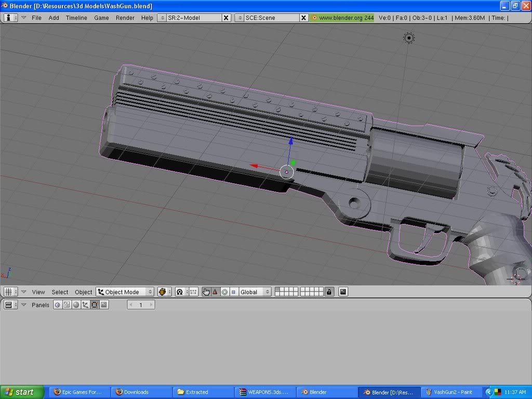The width and height of the screenshot is (532, 399).
Task: Select the scale manipulator mode square icon
Action: click(x=233, y=292)
